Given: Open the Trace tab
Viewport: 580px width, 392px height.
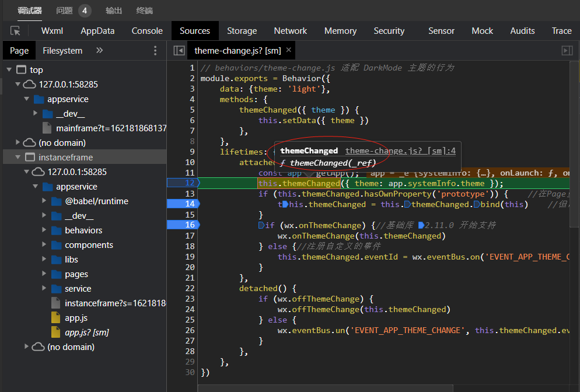Looking at the screenshot, I should (x=561, y=31).
